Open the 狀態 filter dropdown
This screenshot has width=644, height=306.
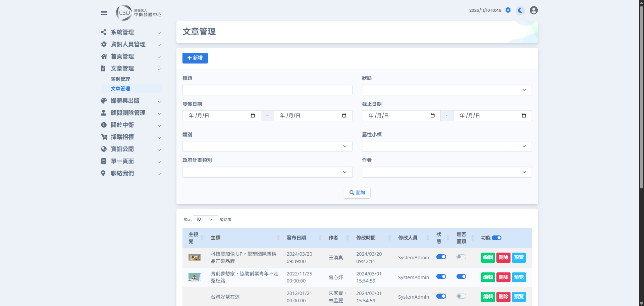point(446,90)
